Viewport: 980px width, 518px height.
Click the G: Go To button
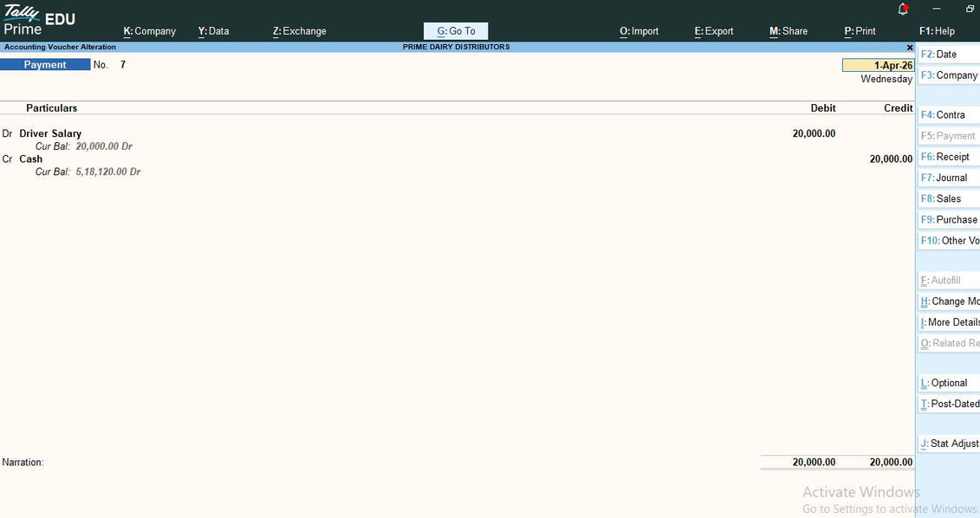(x=456, y=31)
